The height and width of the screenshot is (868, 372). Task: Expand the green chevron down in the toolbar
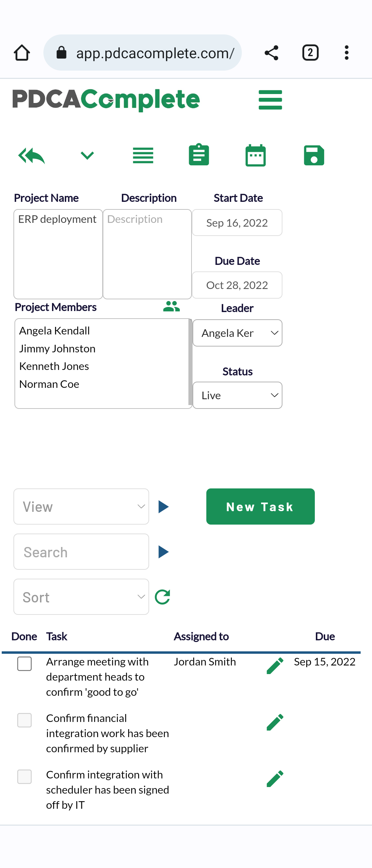pos(87,155)
